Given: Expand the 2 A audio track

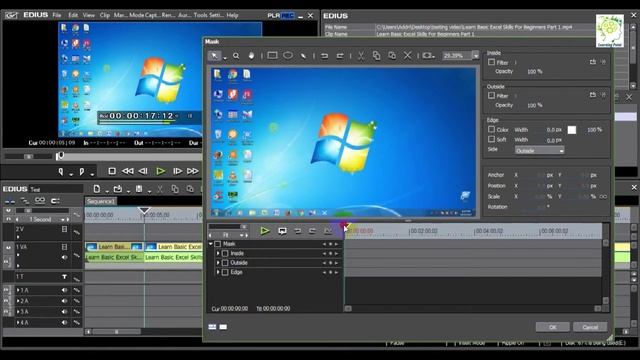Looking at the screenshot, I should (x=18, y=301).
